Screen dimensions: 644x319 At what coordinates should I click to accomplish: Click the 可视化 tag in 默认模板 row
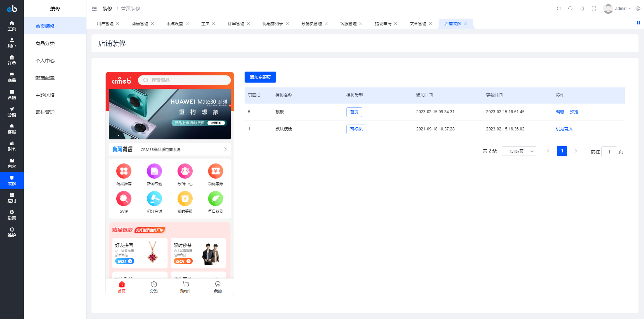point(356,129)
